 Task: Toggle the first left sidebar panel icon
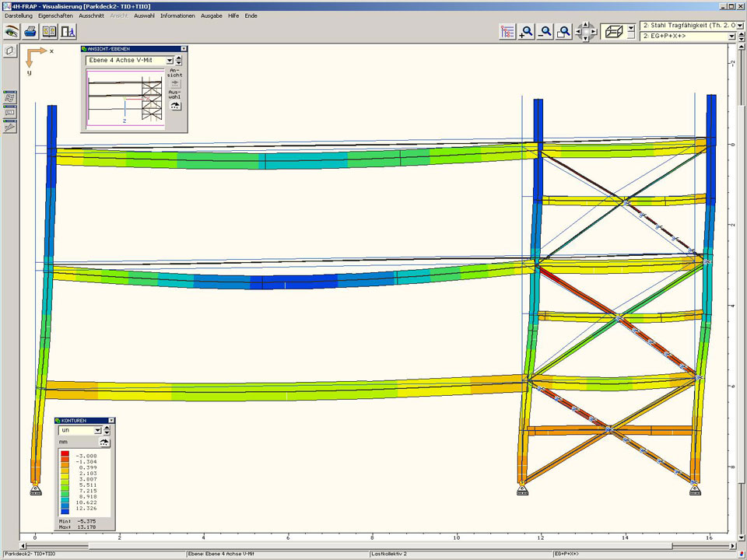pyautogui.click(x=10, y=98)
